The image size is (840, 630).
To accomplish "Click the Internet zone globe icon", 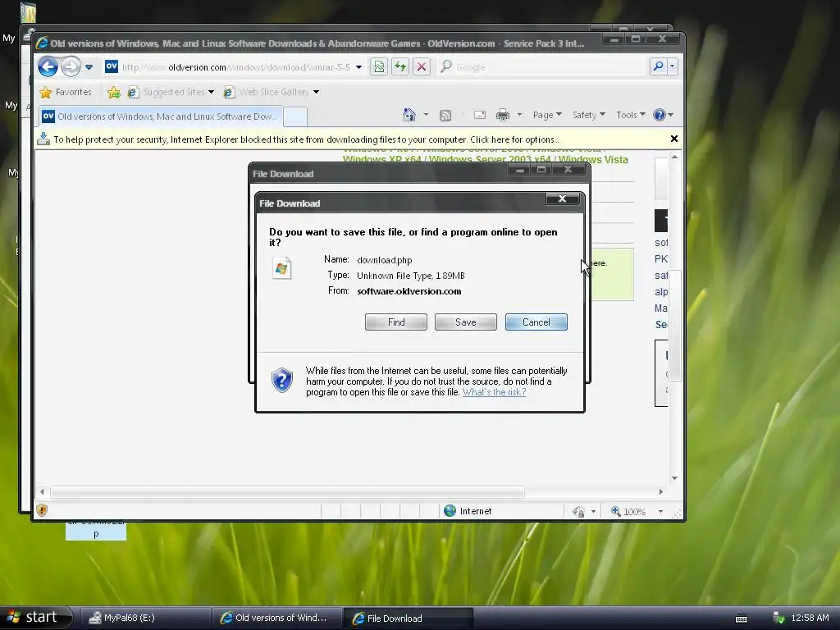I will click(450, 511).
